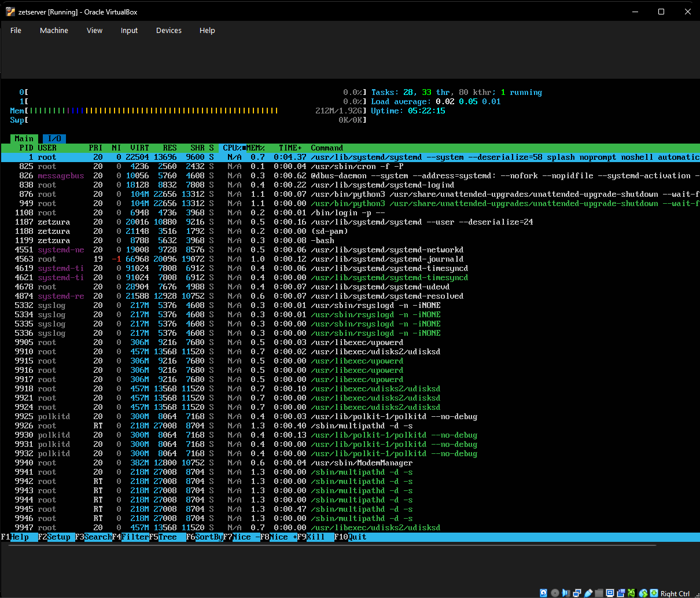Open the sort menu via F6 SortBy
The image size is (700, 598).
coord(204,537)
